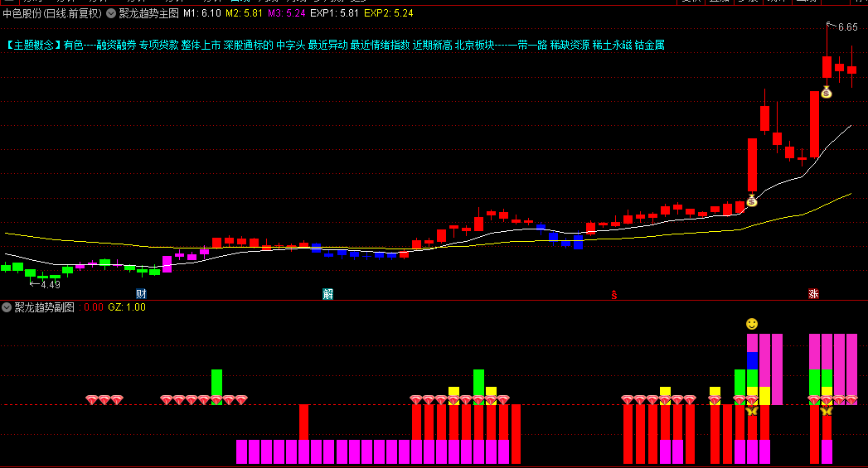The width and height of the screenshot is (868, 468).
Task: Click the blue bar segment in the sub-chart
Action: pos(752,360)
